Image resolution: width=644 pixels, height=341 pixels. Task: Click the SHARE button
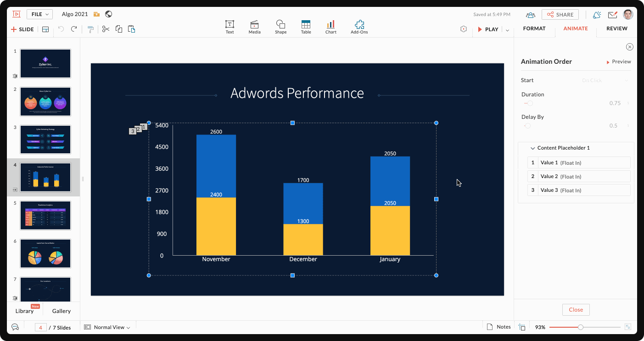click(x=560, y=15)
